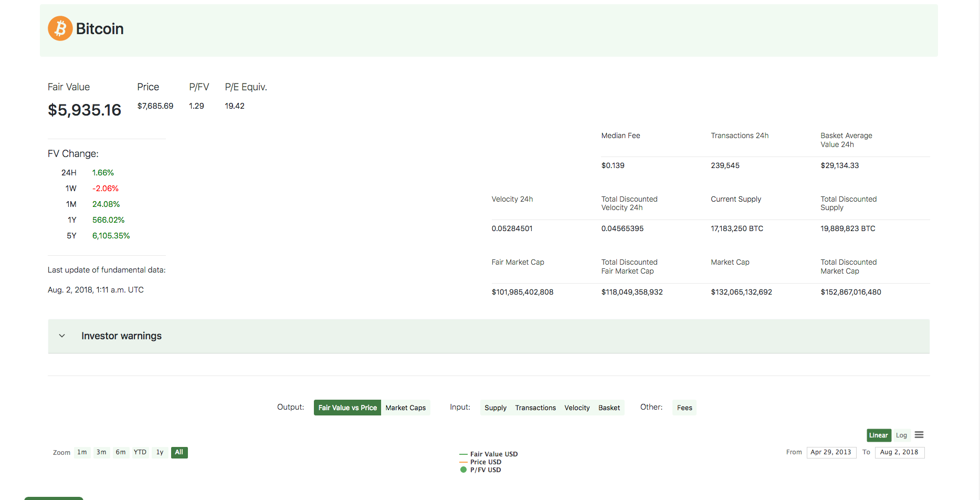Screen dimensions: 980x500
Task: Zoom chart to 6m range
Action: (x=121, y=452)
